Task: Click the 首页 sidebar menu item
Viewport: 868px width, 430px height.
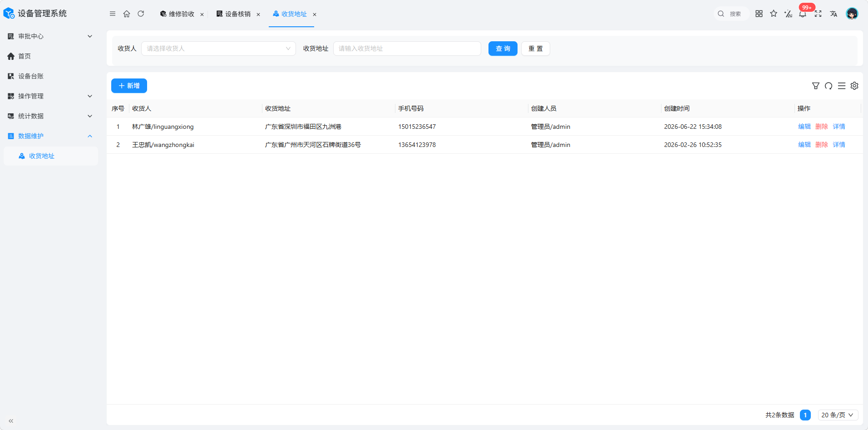Action: [x=51, y=56]
